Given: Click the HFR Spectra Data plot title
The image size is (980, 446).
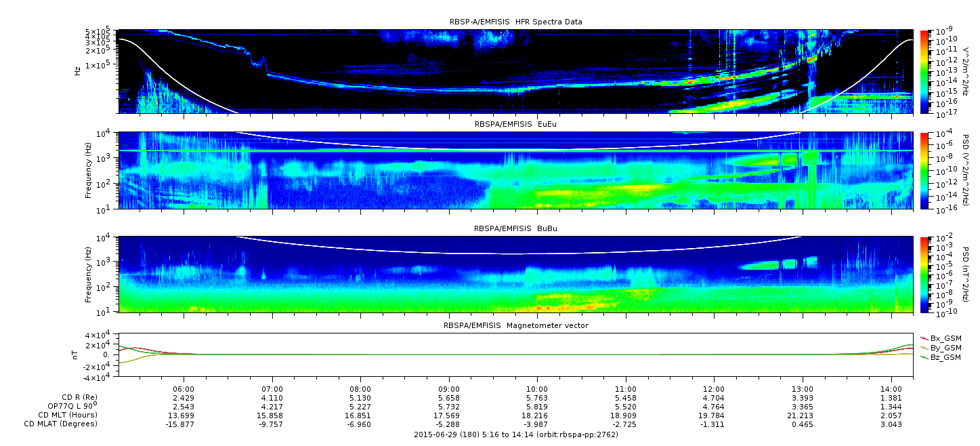Looking at the screenshot, I should (515, 22).
